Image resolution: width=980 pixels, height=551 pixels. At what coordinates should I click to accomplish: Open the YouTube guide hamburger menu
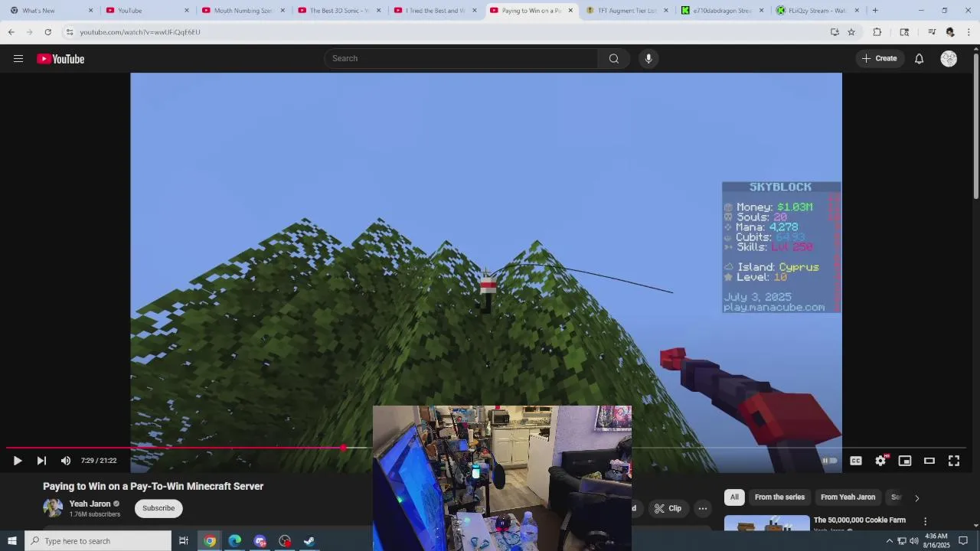(x=18, y=59)
